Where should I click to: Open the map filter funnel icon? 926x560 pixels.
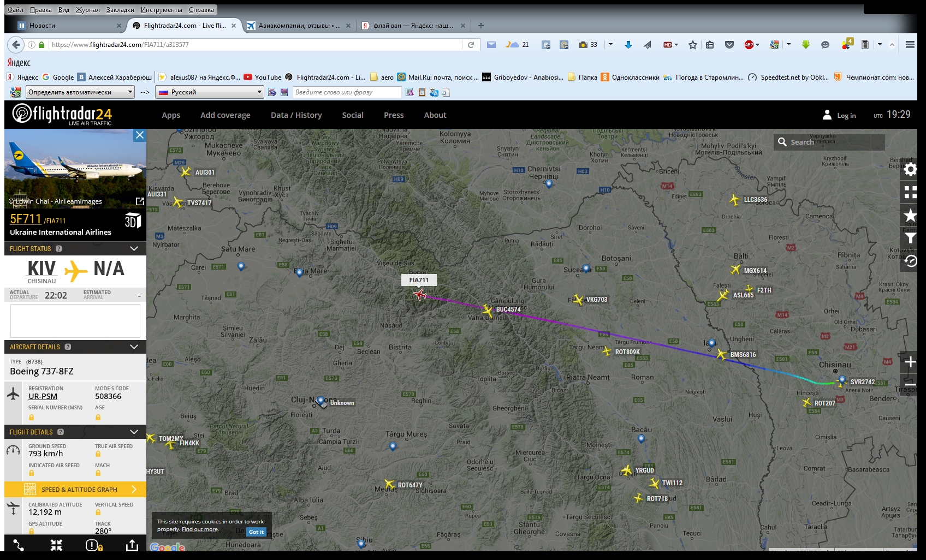tap(910, 238)
